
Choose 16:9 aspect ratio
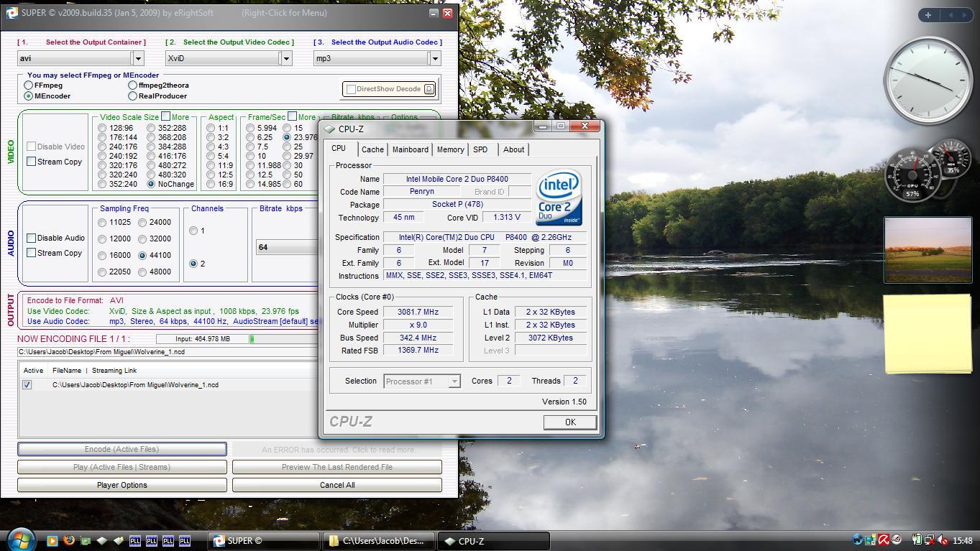(x=211, y=184)
